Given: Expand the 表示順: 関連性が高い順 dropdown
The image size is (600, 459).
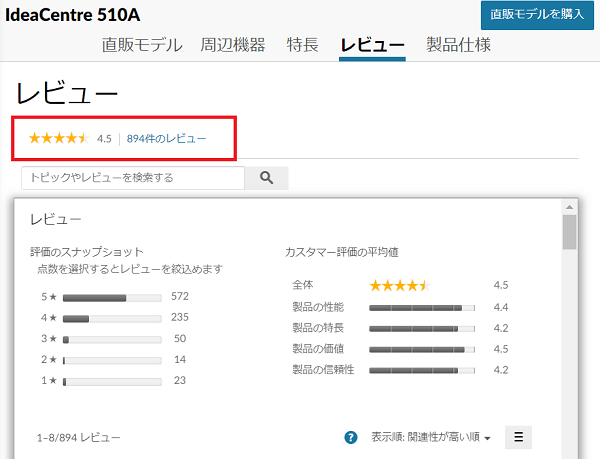Looking at the screenshot, I should click(430, 437).
